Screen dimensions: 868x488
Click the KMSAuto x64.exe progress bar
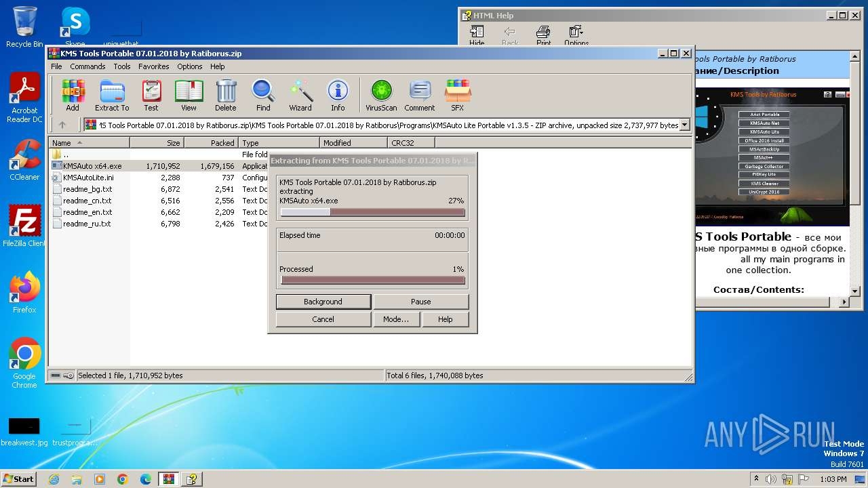(x=372, y=212)
